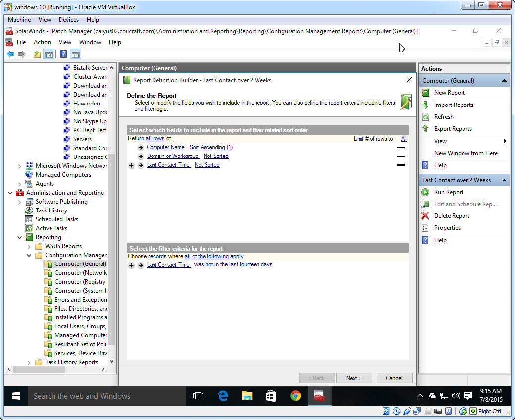Expand the WSUS Reports folder

(x=29, y=246)
